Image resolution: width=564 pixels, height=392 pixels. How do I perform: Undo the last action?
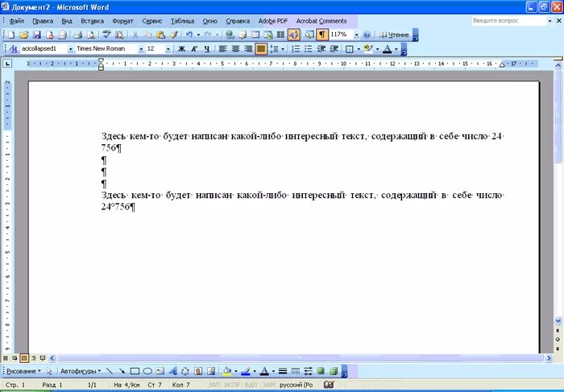pyautogui.click(x=189, y=35)
